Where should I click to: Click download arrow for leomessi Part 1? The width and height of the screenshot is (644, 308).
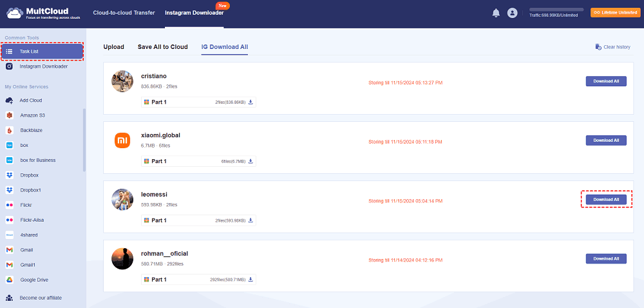tap(251, 220)
